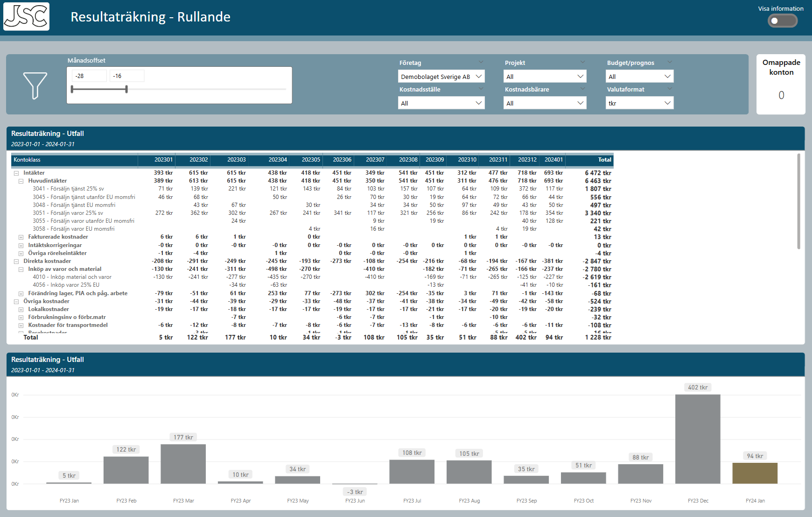
Task: Click chevron next to Valutaformat label
Action: [670, 89]
